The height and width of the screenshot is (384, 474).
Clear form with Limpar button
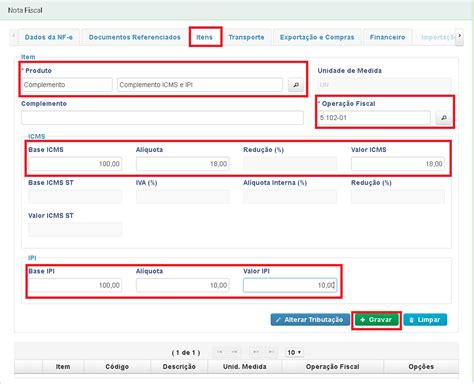pos(425,320)
